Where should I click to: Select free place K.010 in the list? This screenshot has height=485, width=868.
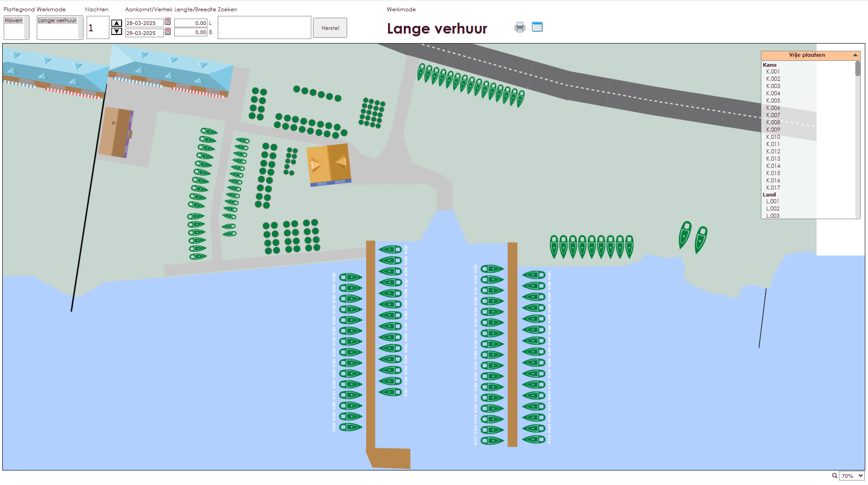pyautogui.click(x=773, y=137)
